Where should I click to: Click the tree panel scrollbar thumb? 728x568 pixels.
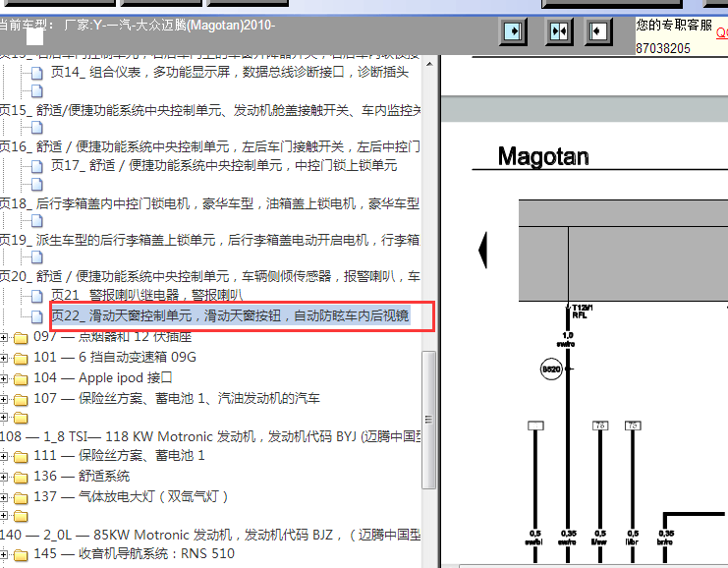click(x=429, y=420)
